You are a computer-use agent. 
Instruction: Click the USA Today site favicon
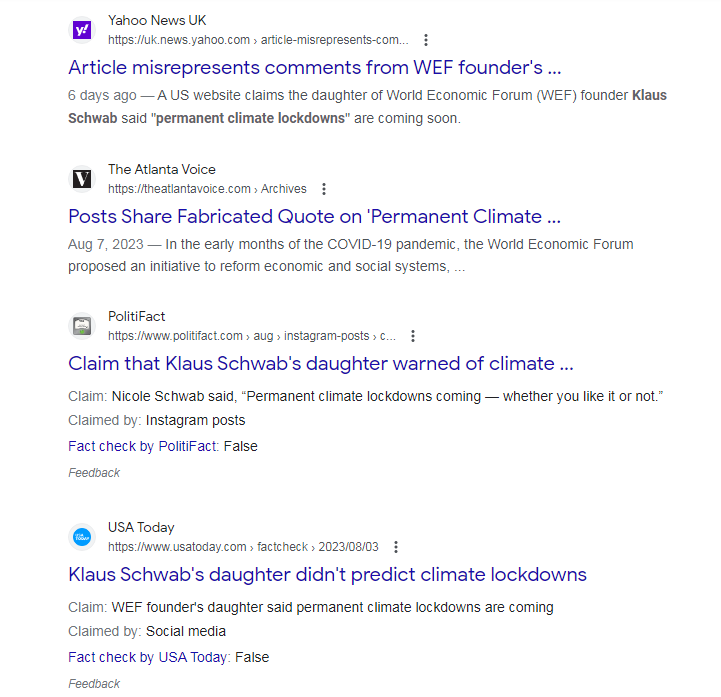(x=82, y=537)
